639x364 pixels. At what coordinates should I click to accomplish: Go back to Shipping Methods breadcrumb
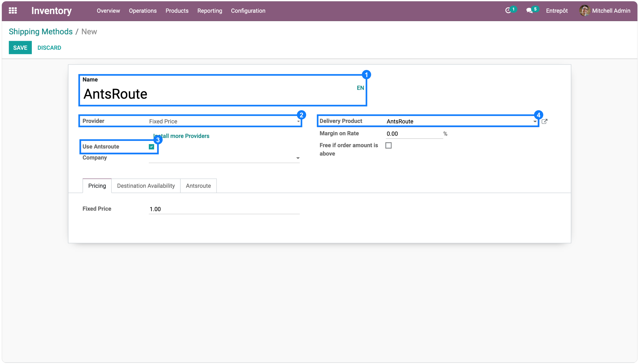coord(41,32)
